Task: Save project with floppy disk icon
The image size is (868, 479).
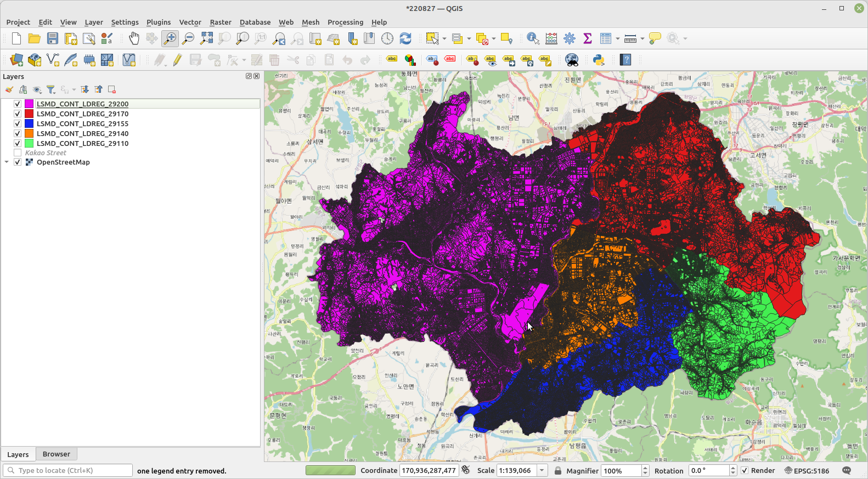Action: [x=53, y=38]
